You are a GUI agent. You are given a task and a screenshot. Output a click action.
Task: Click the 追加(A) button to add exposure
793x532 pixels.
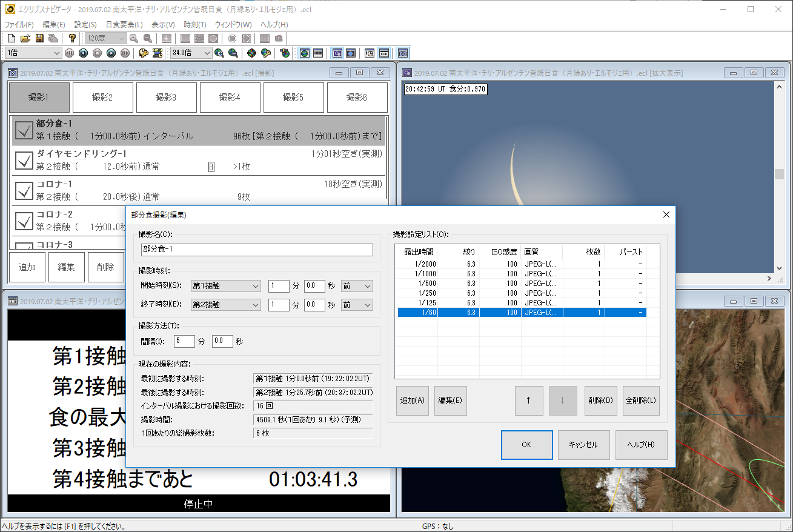(412, 400)
